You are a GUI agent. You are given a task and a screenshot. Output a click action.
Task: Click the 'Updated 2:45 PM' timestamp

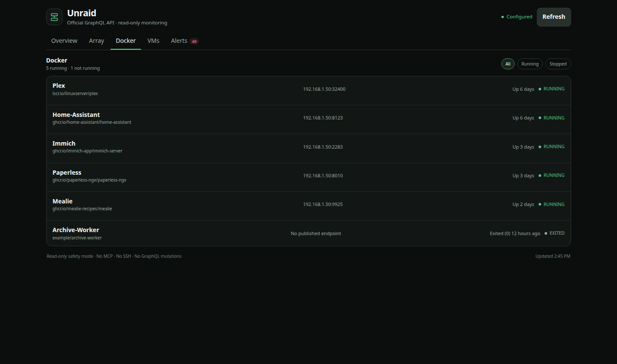pos(553,256)
